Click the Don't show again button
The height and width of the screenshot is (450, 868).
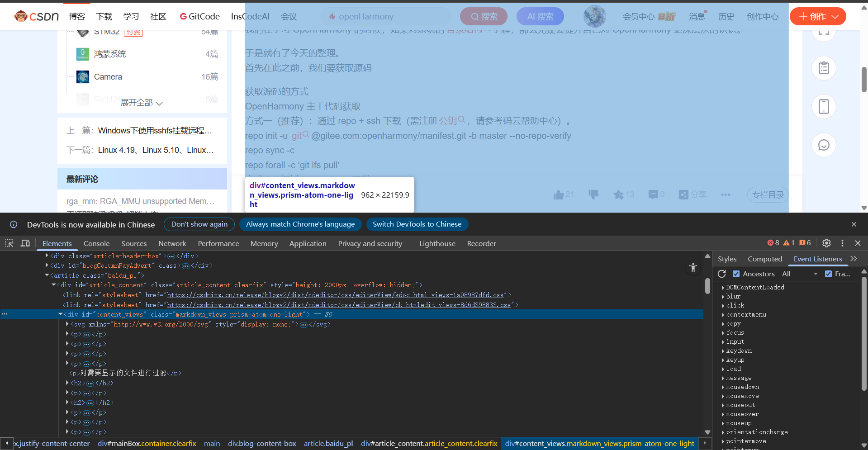[199, 224]
